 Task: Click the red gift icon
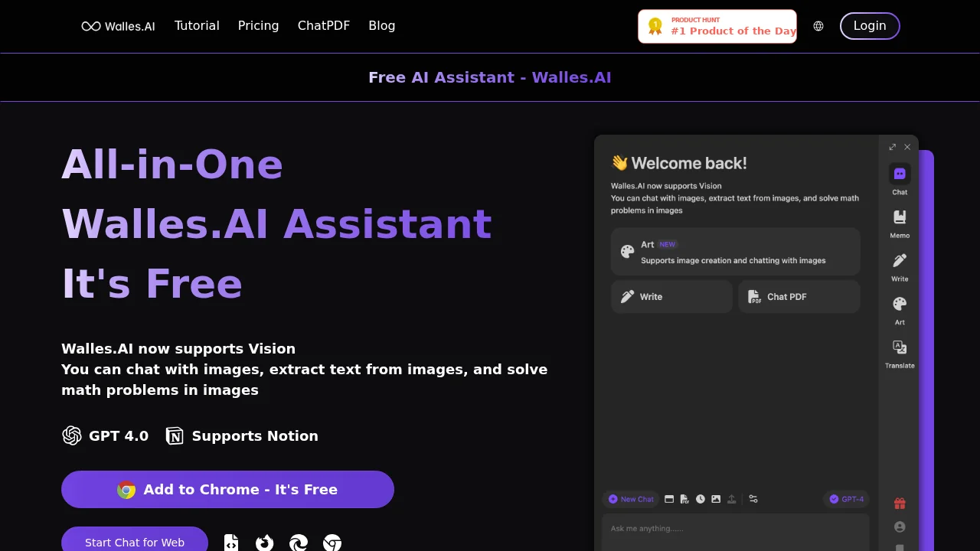[x=900, y=504]
